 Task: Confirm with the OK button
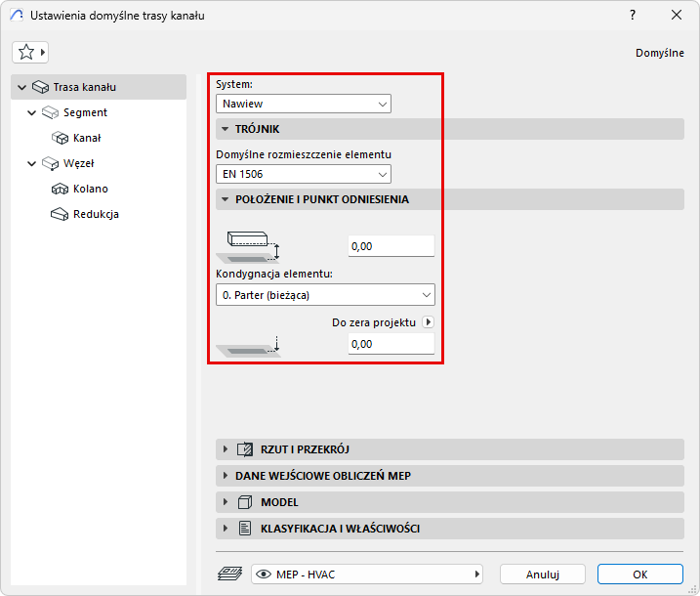(640, 575)
